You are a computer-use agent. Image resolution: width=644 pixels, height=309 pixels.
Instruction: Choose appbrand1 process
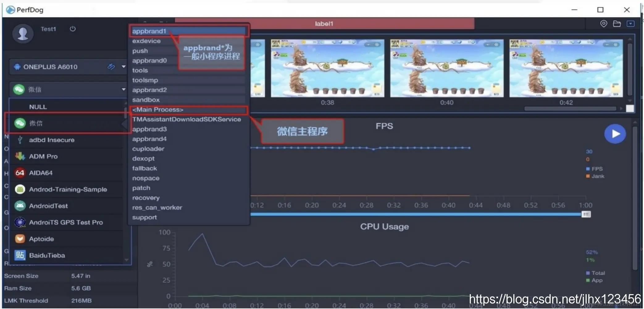[188, 31]
